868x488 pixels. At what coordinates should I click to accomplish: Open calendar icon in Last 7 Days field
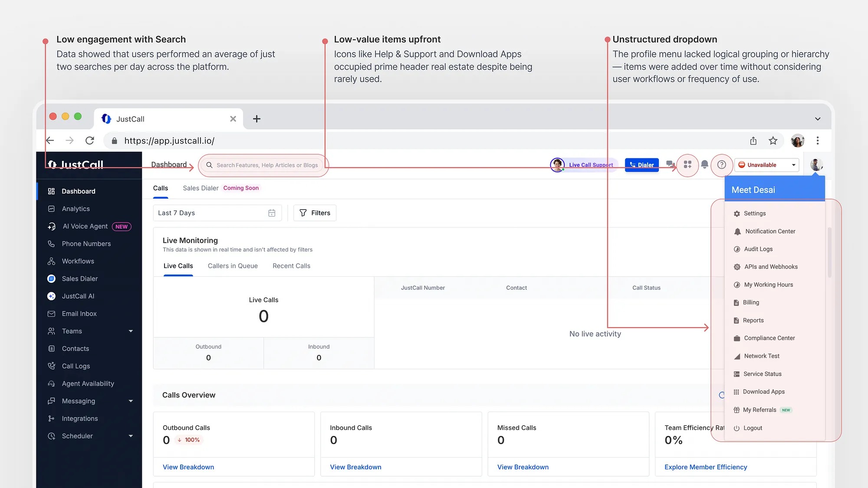(x=272, y=213)
